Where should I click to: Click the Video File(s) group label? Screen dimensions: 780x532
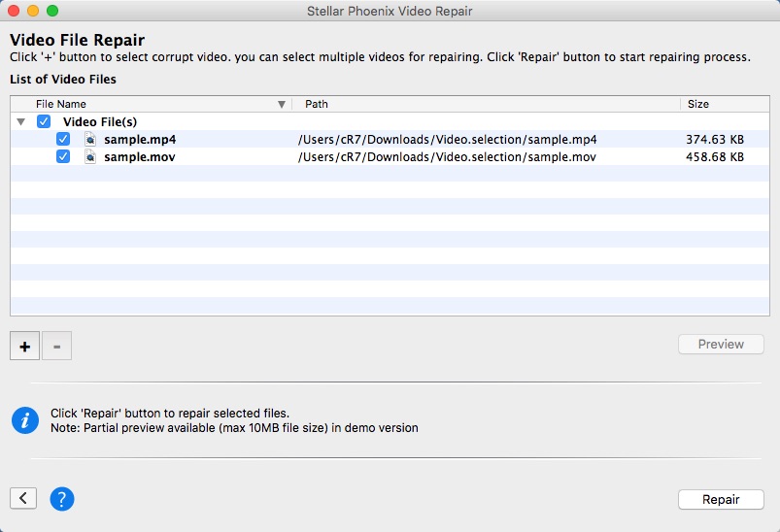(x=100, y=121)
